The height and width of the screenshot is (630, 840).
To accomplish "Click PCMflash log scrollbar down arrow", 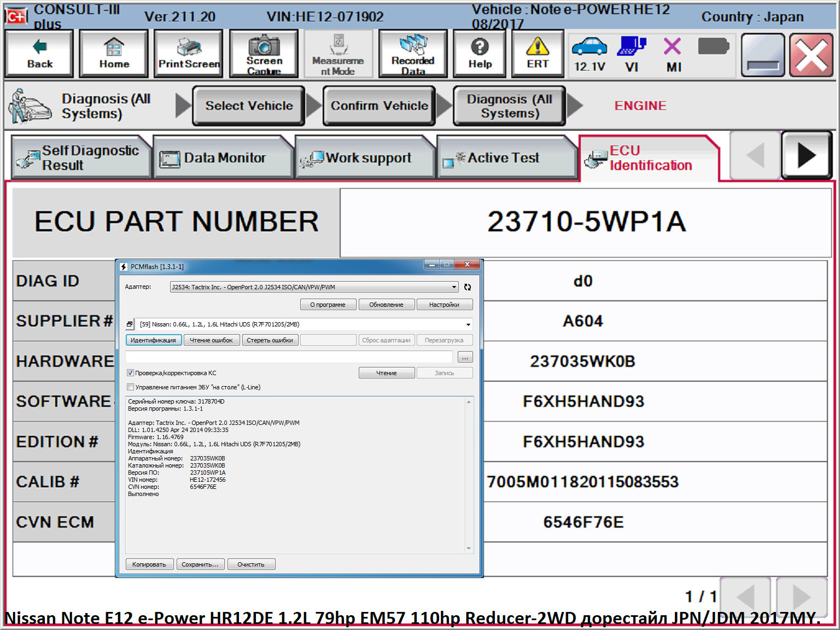I will point(469,549).
